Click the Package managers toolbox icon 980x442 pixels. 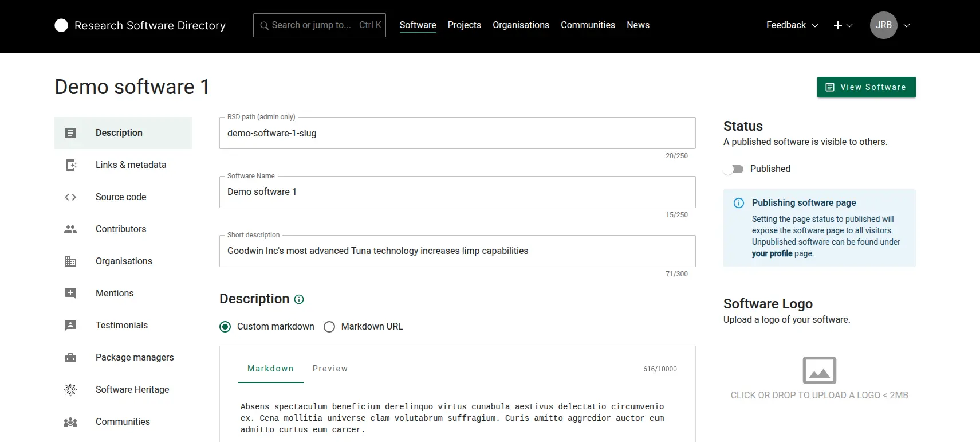[70, 358]
